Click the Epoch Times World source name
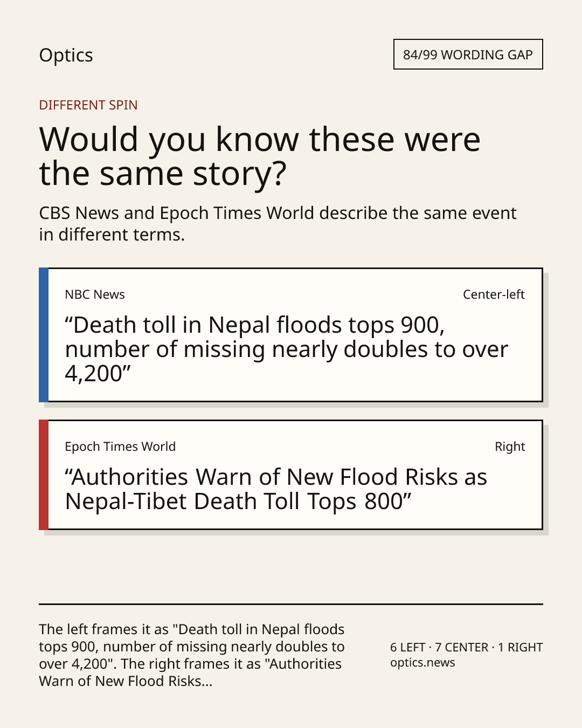 pyautogui.click(x=120, y=447)
